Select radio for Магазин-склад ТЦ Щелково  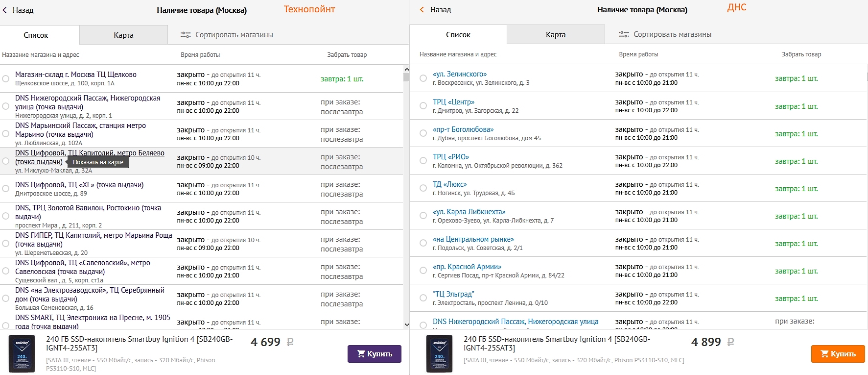6,79
